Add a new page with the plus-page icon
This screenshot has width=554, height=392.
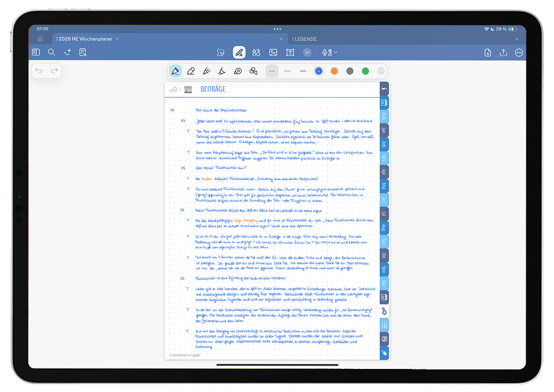click(488, 53)
